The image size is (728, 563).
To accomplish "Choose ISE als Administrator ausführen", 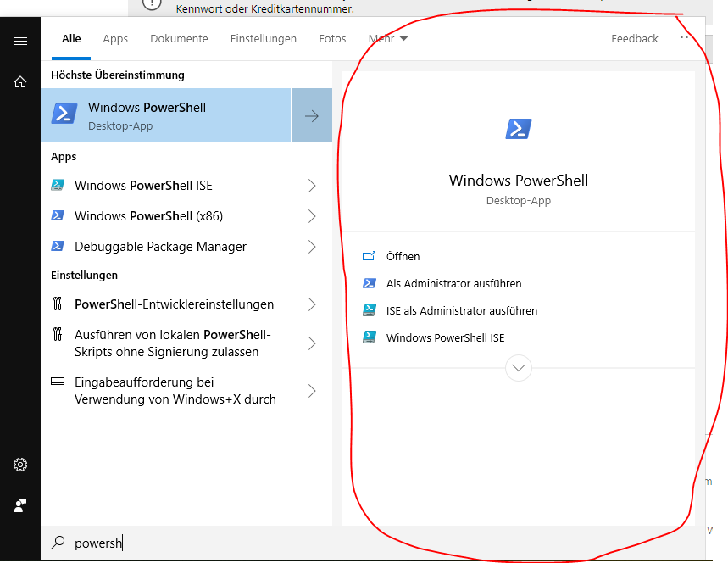I will (462, 310).
